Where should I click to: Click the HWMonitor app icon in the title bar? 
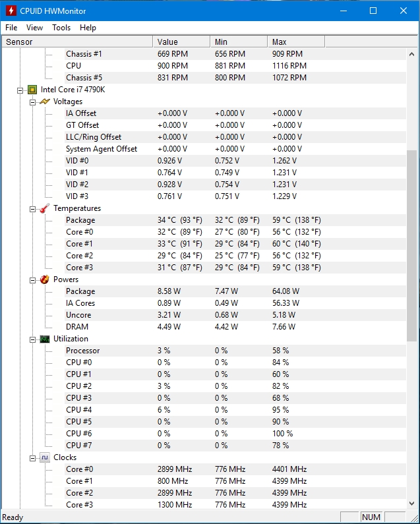point(11,11)
